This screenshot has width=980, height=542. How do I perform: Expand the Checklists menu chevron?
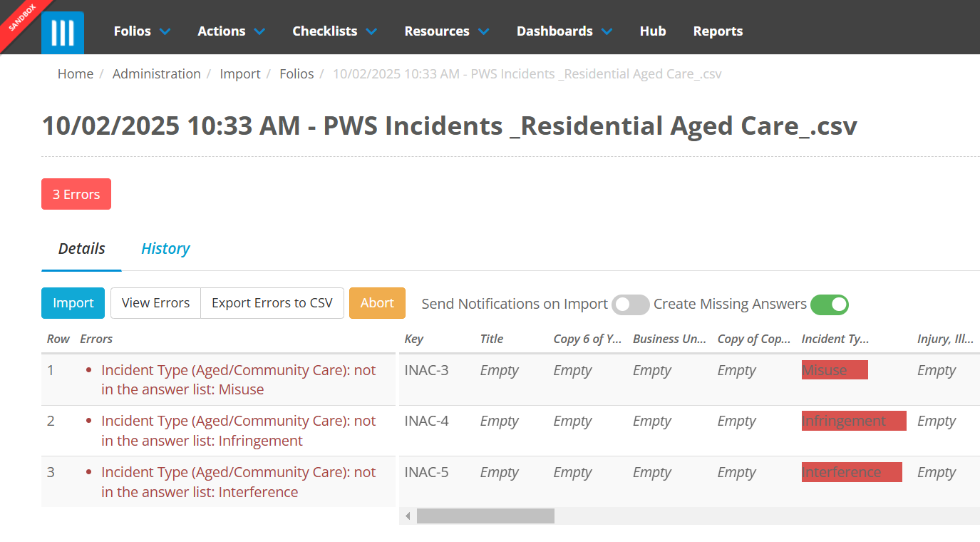pos(371,31)
